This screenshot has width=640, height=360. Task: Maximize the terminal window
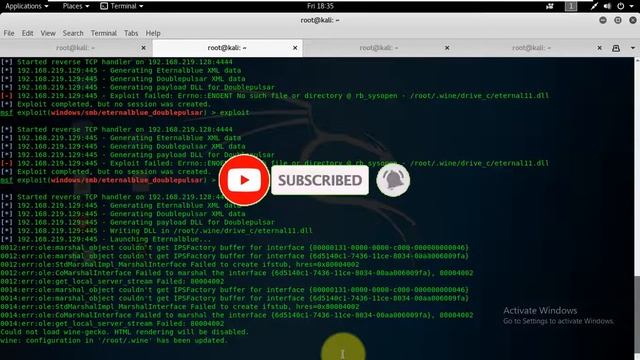point(618,20)
